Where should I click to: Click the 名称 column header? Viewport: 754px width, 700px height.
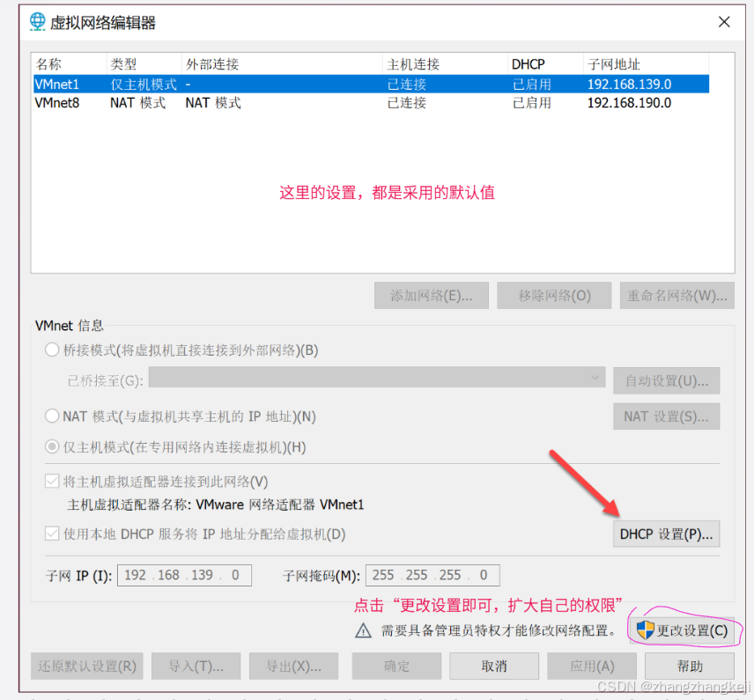pyautogui.click(x=70, y=64)
